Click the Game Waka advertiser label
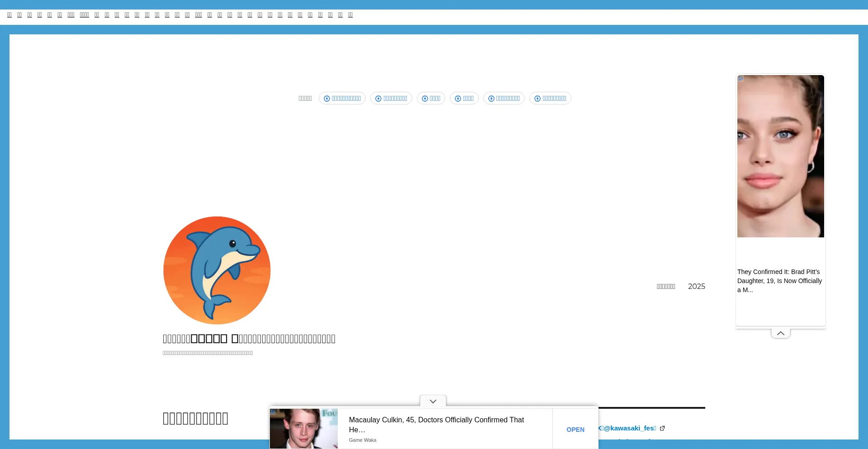Image resolution: width=868 pixels, height=449 pixels. (x=363, y=440)
